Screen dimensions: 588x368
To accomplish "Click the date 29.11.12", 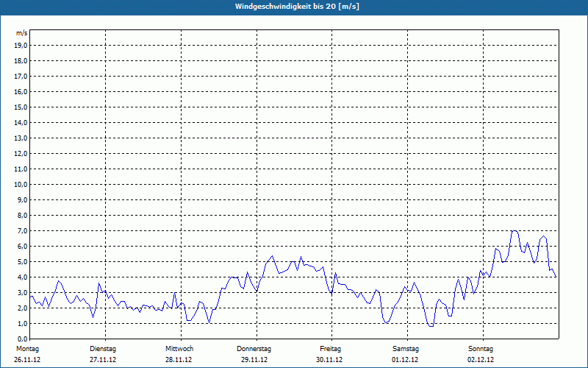I will point(254,360).
